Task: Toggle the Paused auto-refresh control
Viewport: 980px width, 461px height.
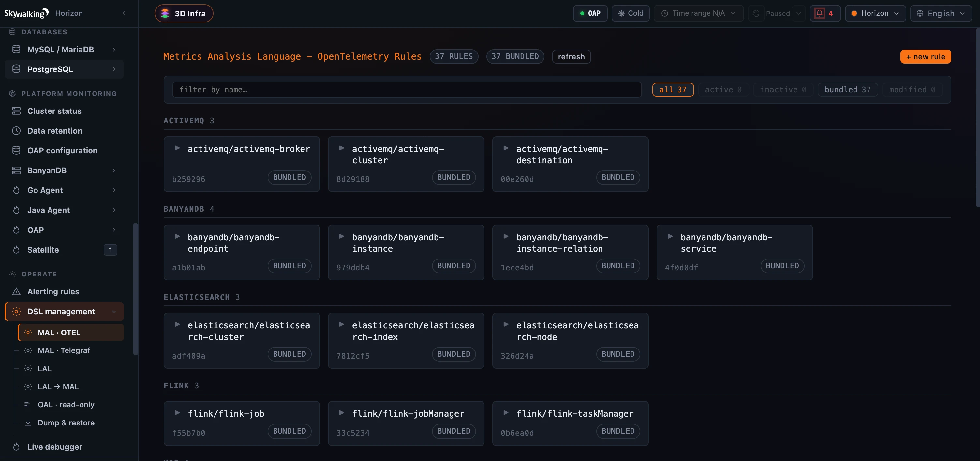Action: [x=778, y=13]
